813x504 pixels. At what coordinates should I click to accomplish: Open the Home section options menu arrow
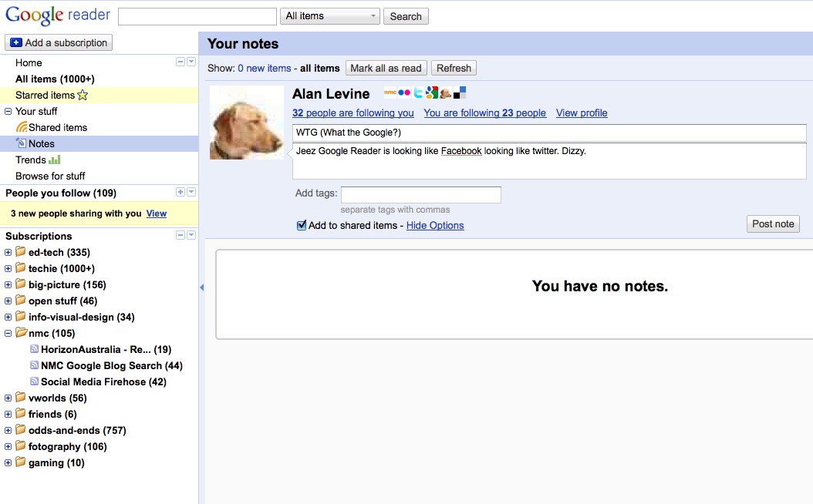coord(191,62)
